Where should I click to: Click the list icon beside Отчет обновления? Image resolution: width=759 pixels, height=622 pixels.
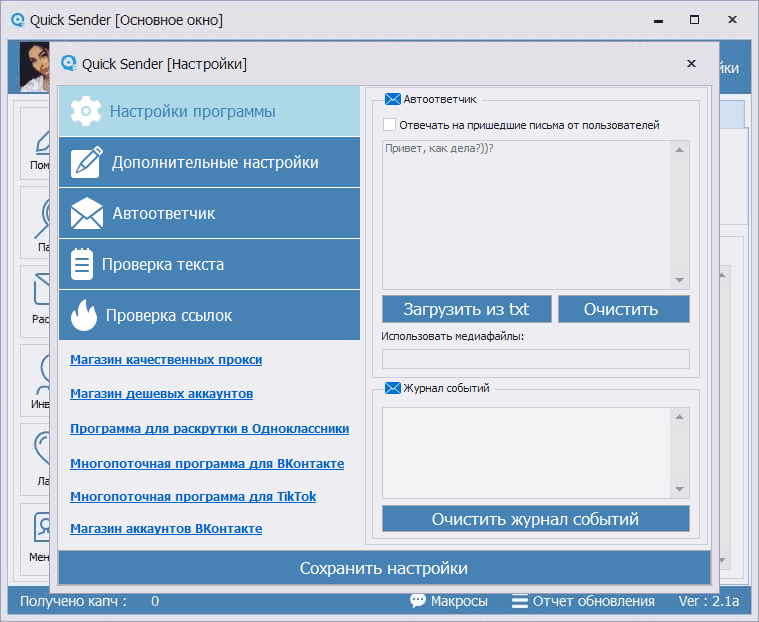[x=520, y=601]
